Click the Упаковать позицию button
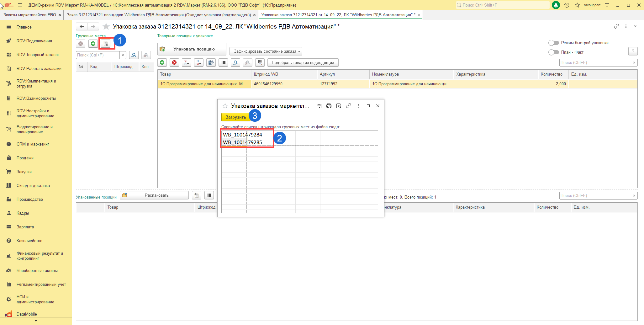The image size is (644, 325). [192, 49]
